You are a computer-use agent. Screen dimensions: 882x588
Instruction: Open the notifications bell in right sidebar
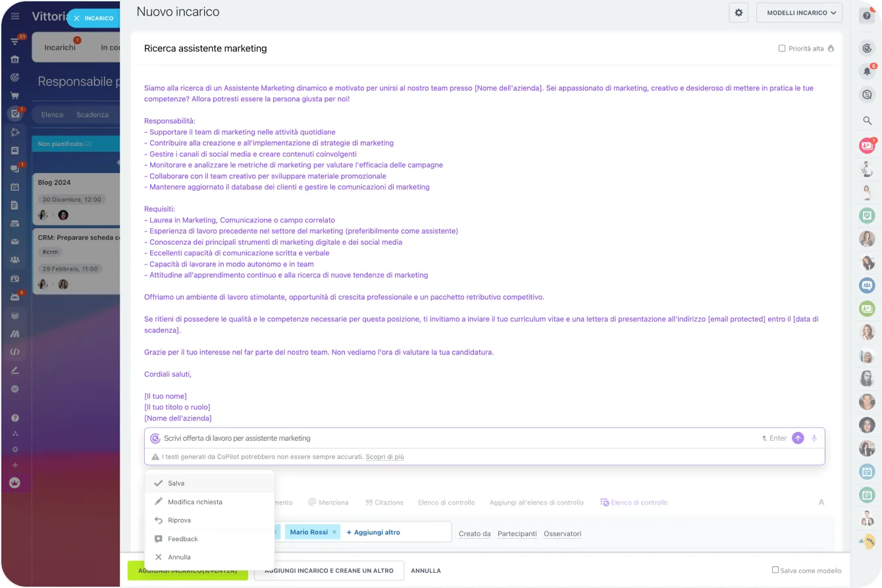(x=867, y=71)
